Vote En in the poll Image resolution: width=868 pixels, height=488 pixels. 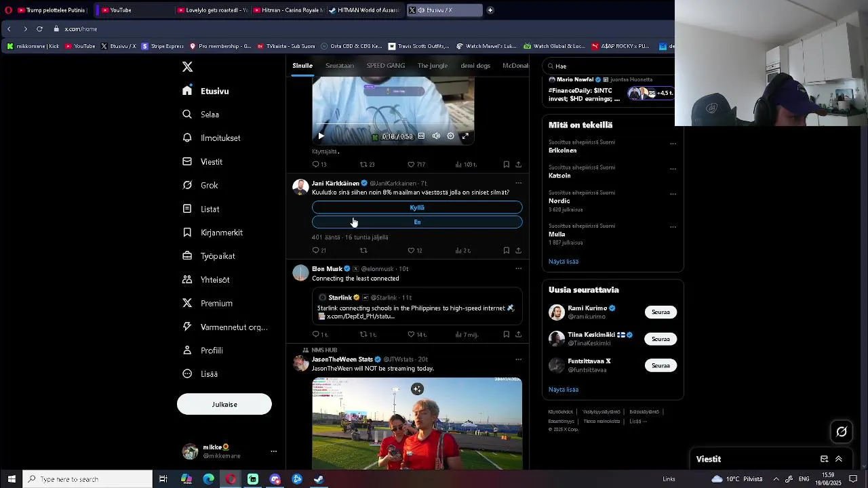point(417,222)
